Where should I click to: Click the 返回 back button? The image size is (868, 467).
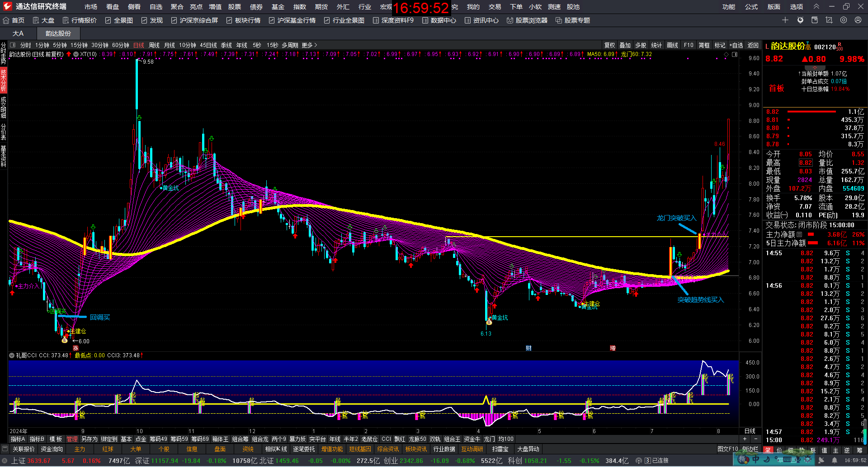click(x=753, y=45)
